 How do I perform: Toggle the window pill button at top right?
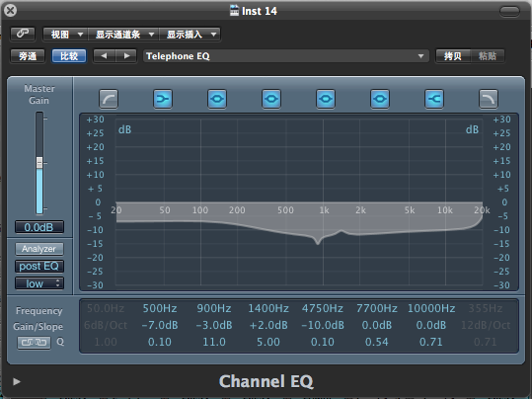coord(509,12)
